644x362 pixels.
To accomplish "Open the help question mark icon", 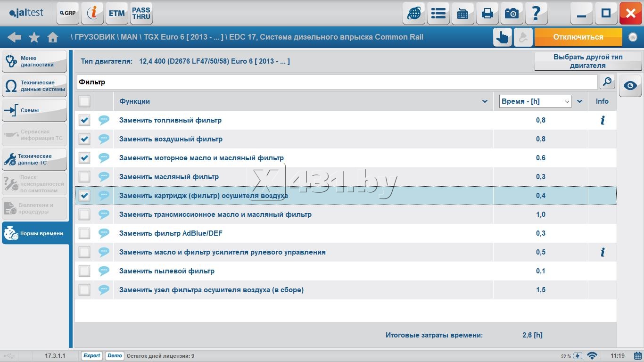I will click(536, 13).
